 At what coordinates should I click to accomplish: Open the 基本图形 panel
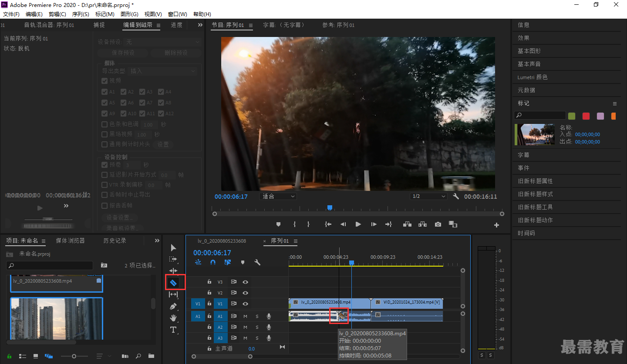(x=529, y=51)
